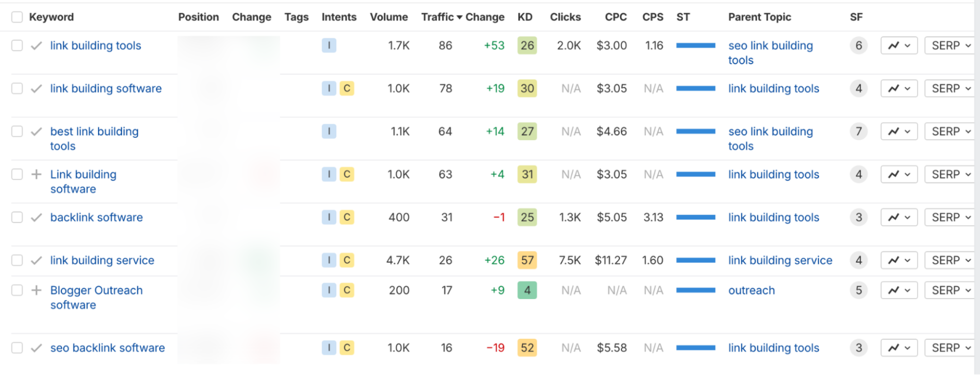The height and width of the screenshot is (375, 980).
Task: Select the checkbox in the Keyword header
Action: pos(16,17)
